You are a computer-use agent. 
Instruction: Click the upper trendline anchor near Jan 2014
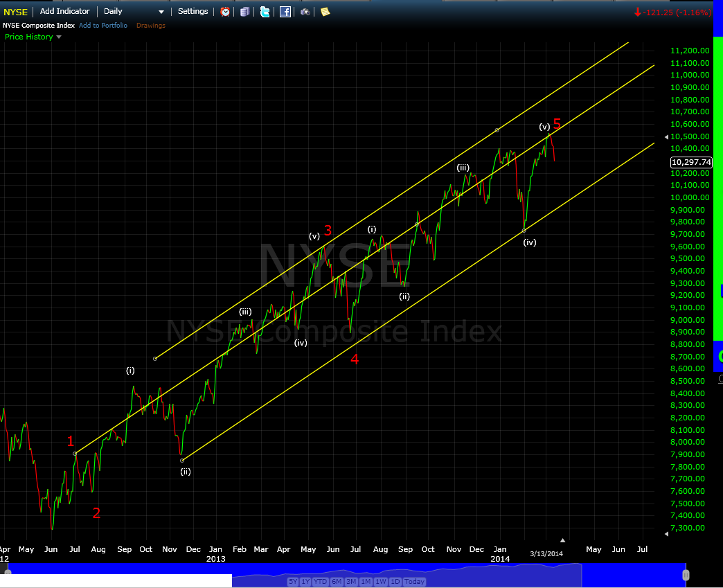[497, 130]
